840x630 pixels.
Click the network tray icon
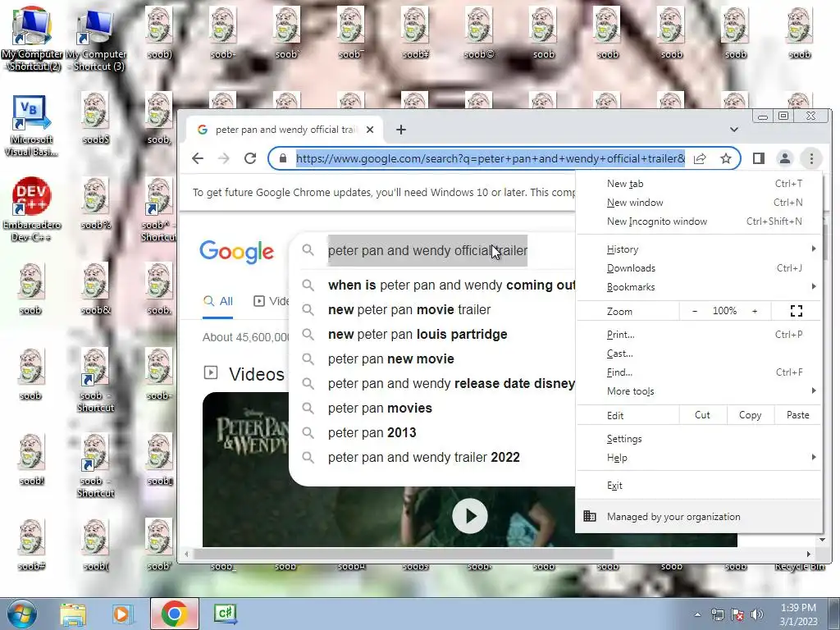point(717,615)
